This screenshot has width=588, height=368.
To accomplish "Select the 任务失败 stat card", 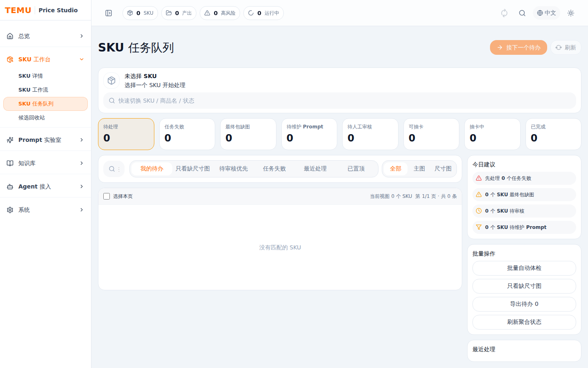I will [187, 134].
